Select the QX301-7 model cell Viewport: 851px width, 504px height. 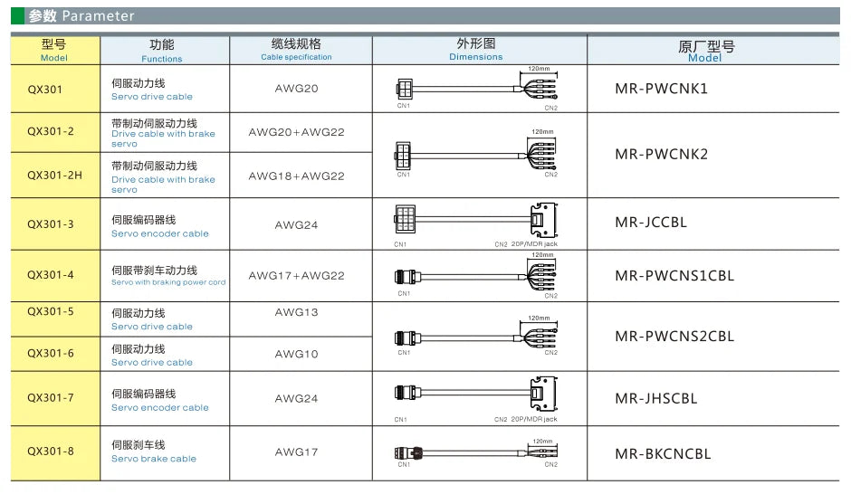click(x=55, y=398)
